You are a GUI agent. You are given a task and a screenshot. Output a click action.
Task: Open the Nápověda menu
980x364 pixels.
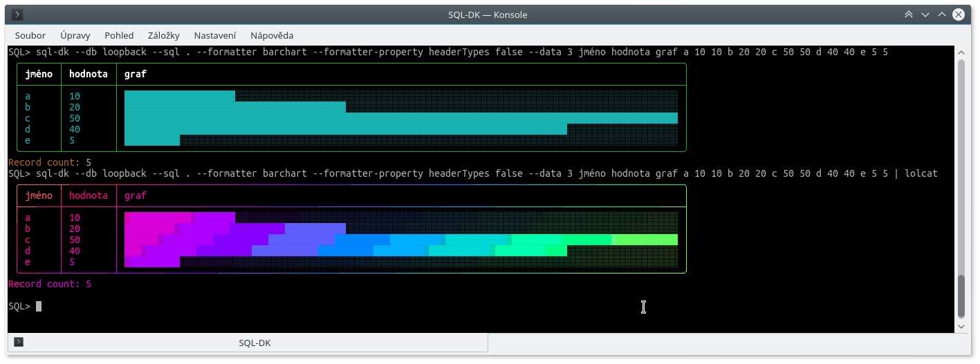[x=272, y=35]
